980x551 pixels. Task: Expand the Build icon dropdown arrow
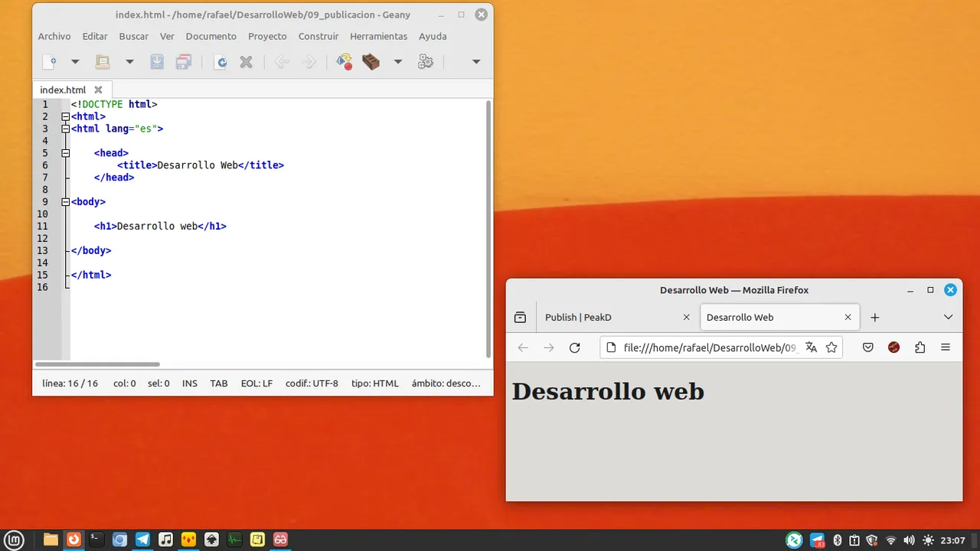(x=398, y=62)
